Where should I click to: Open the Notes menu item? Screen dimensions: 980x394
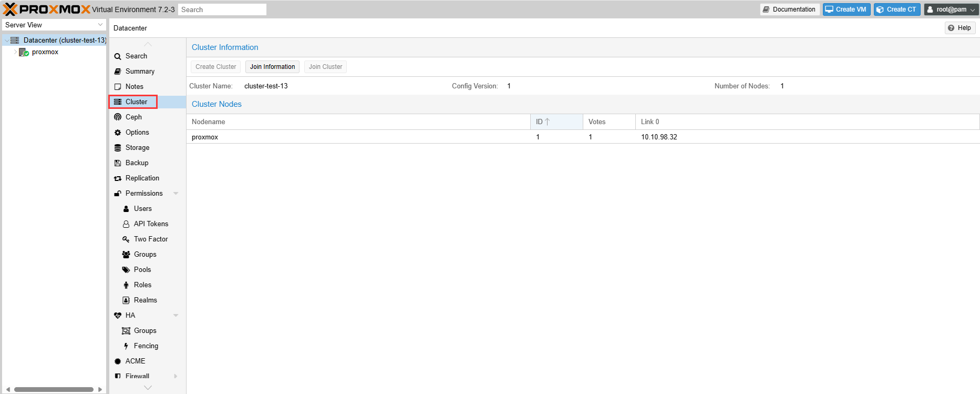pyautogui.click(x=148, y=87)
